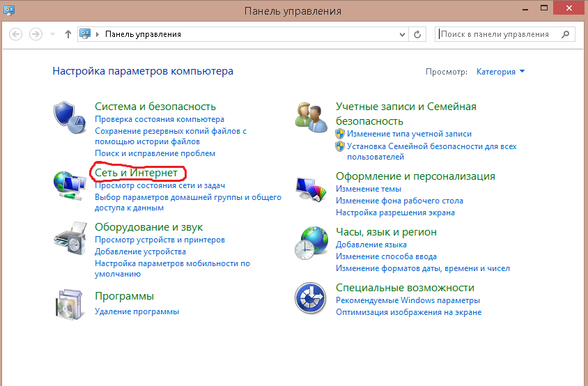The height and width of the screenshot is (386, 588).
Task: Click the User Accounts people icon
Action: pyautogui.click(x=311, y=117)
